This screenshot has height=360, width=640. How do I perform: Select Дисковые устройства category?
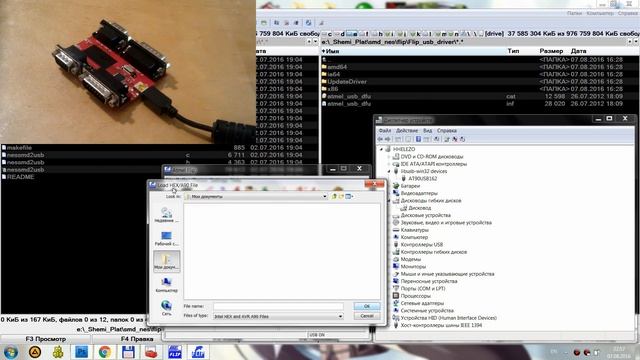coord(425,216)
